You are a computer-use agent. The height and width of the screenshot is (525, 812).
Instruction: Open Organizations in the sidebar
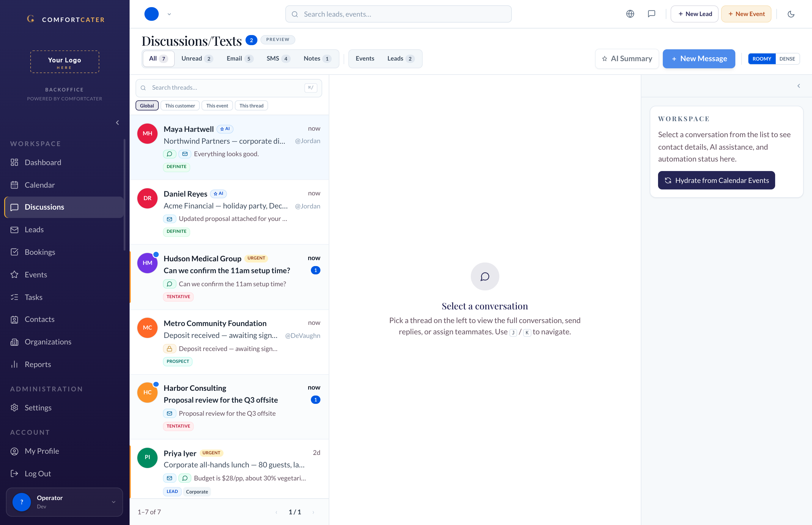click(x=64, y=341)
